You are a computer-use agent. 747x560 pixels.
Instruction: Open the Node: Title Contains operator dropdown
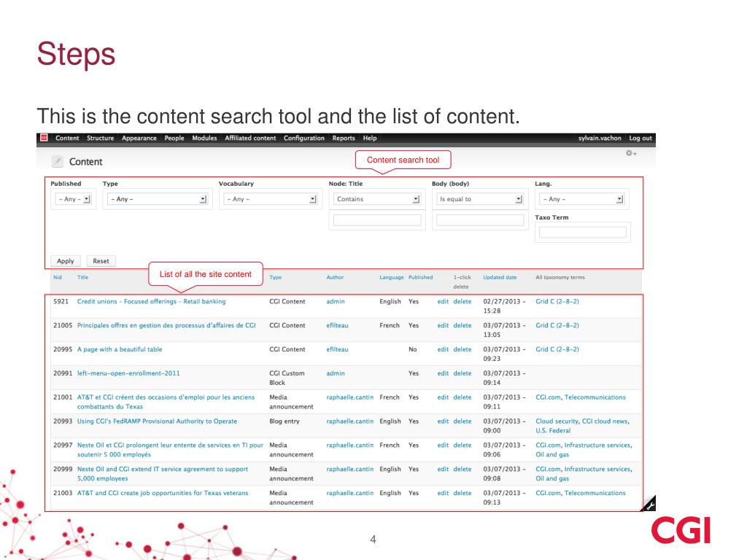coord(377,199)
